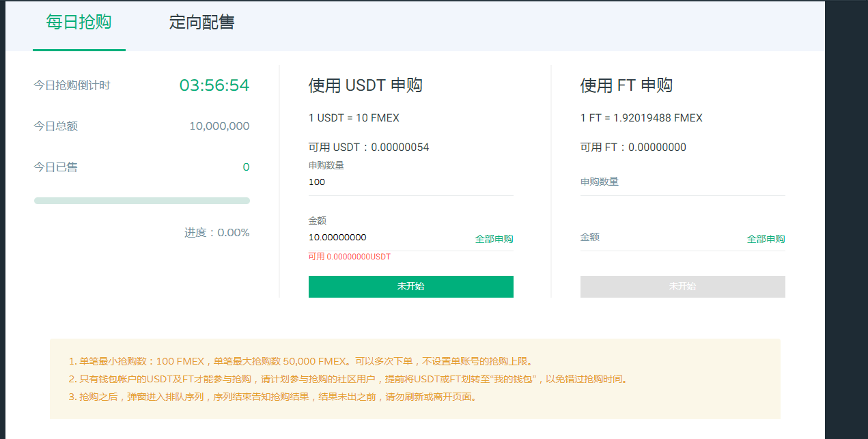Click the 1 FT = 1.92019488 FMEX rate
The height and width of the screenshot is (439, 868).
click(641, 118)
